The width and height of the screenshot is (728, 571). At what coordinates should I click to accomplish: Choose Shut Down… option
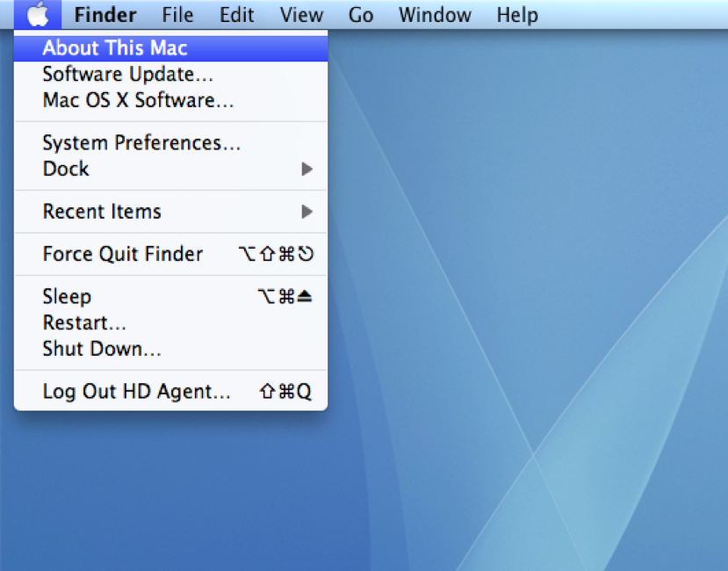[102, 349]
